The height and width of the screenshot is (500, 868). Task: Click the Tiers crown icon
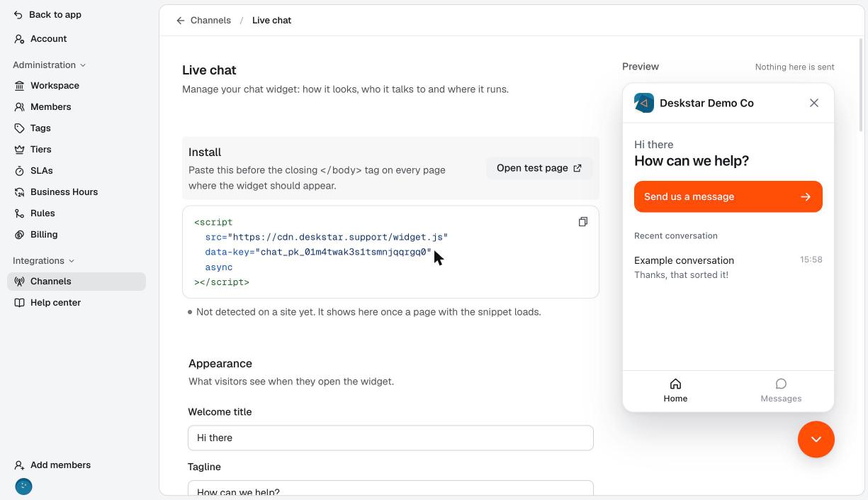click(19, 150)
